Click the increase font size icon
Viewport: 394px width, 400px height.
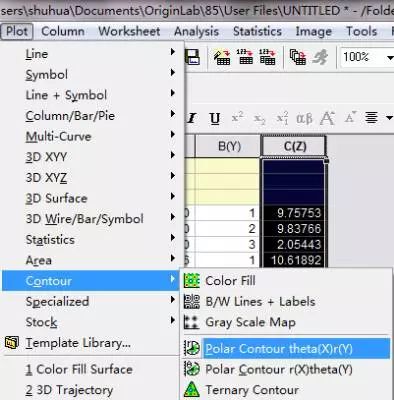tap(327, 118)
